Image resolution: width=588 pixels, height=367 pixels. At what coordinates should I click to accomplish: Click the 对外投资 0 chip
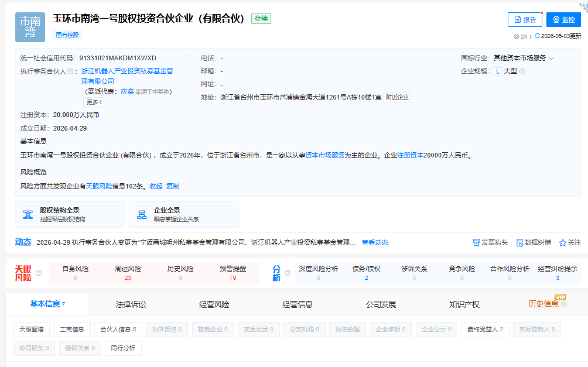click(167, 330)
